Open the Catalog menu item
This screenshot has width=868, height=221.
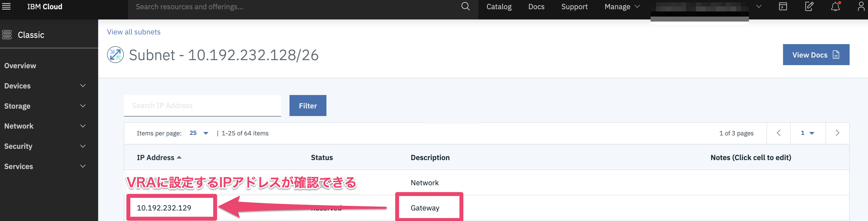tap(499, 7)
